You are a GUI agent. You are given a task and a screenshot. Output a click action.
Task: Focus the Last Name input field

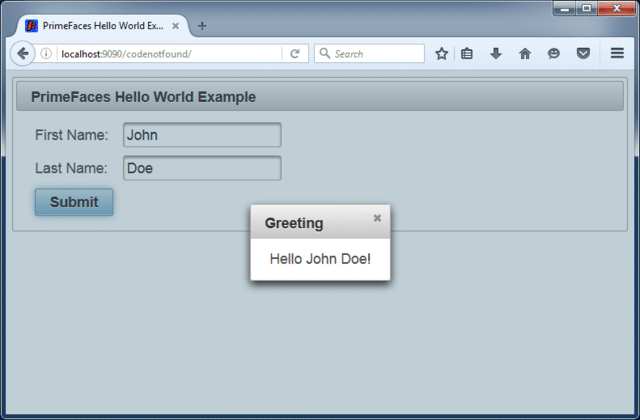(x=202, y=168)
